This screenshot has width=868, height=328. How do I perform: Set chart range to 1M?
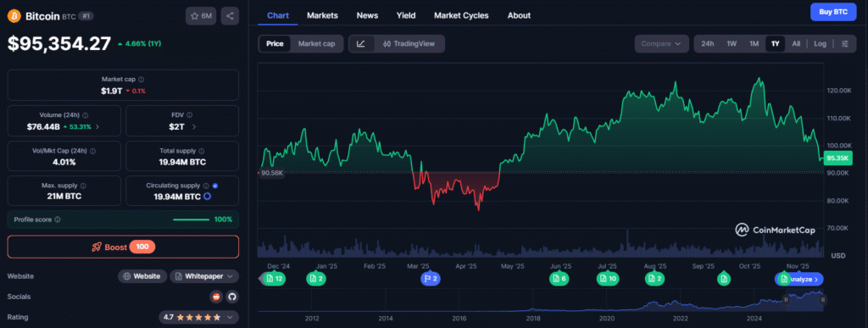(754, 44)
